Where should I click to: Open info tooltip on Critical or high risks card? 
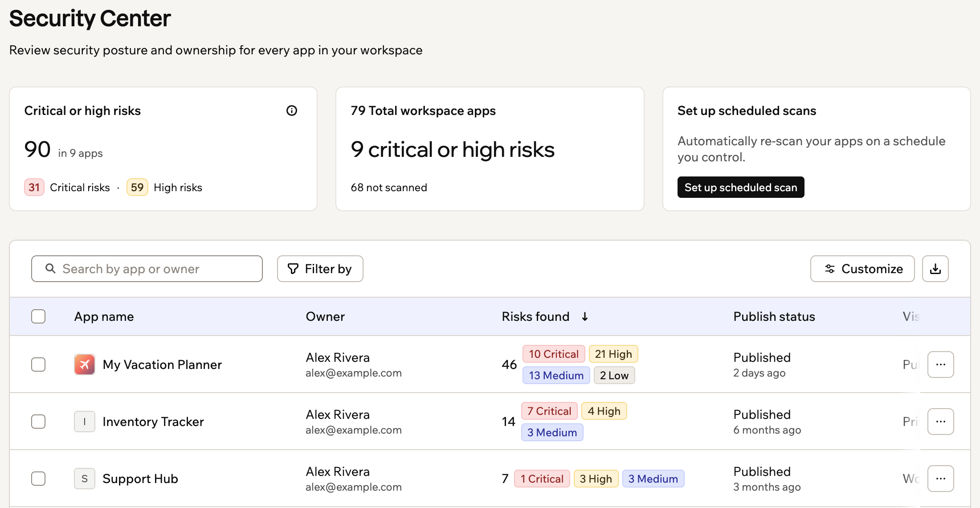click(292, 111)
